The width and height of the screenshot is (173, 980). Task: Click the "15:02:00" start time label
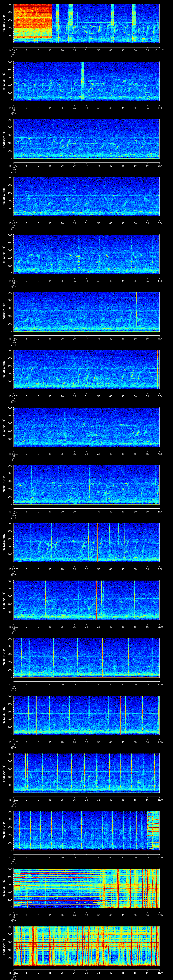coord(14,223)
